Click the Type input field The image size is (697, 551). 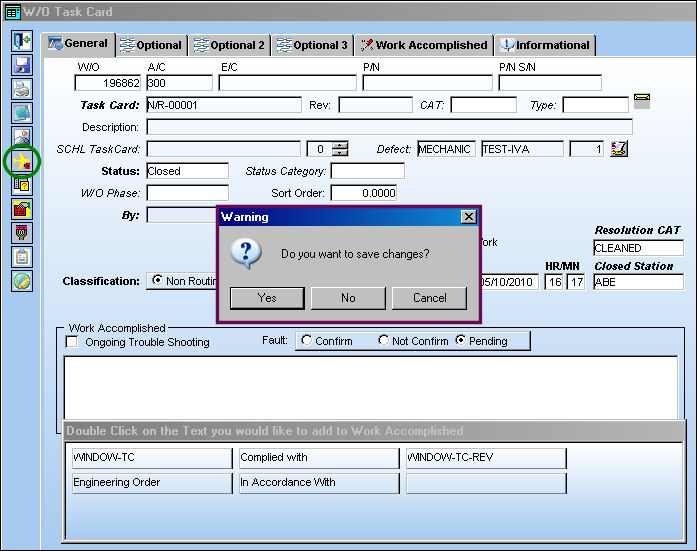pyautogui.click(x=596, y=105)
